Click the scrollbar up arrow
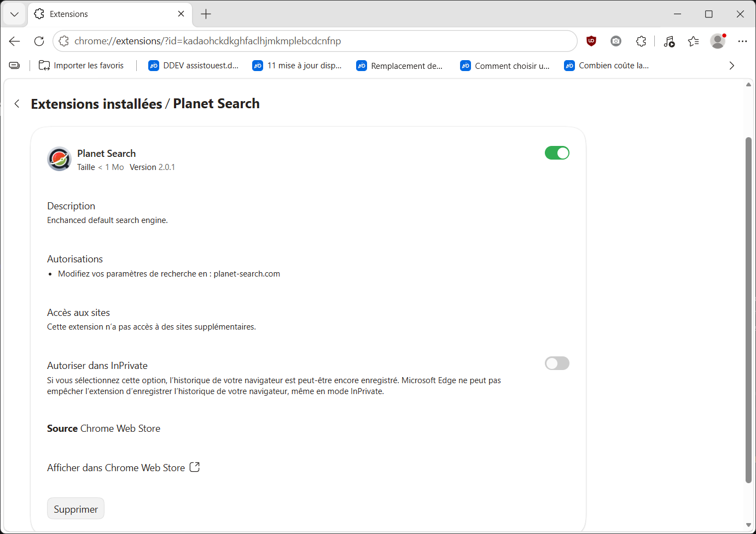This screenshot has width=756, height=534. (748, 85)
